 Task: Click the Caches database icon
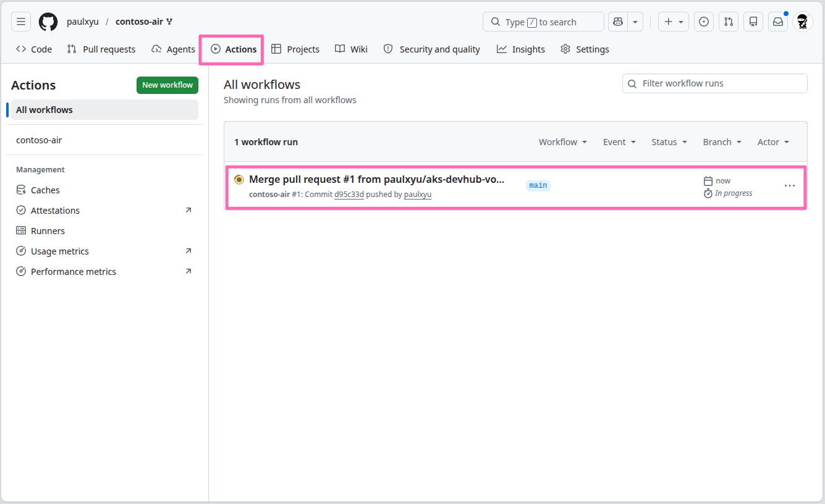pyautogui.click(x=21, y=190)
